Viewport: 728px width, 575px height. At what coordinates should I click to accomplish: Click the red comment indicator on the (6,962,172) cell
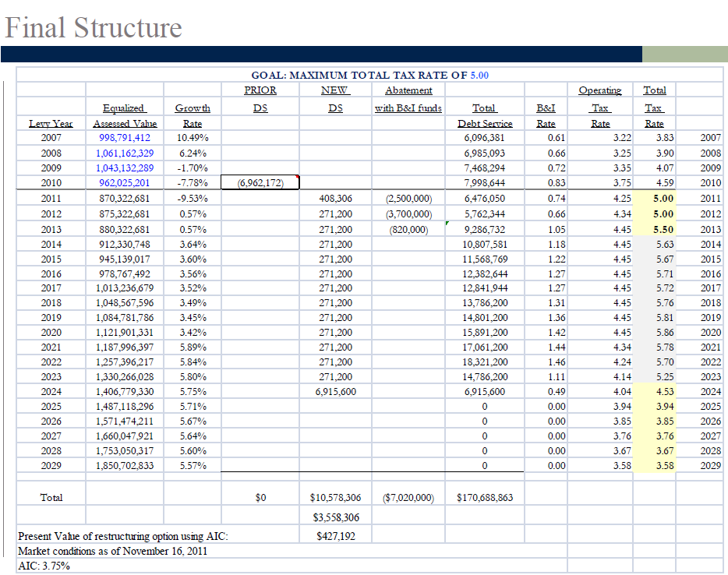click(x=297, y=177)
